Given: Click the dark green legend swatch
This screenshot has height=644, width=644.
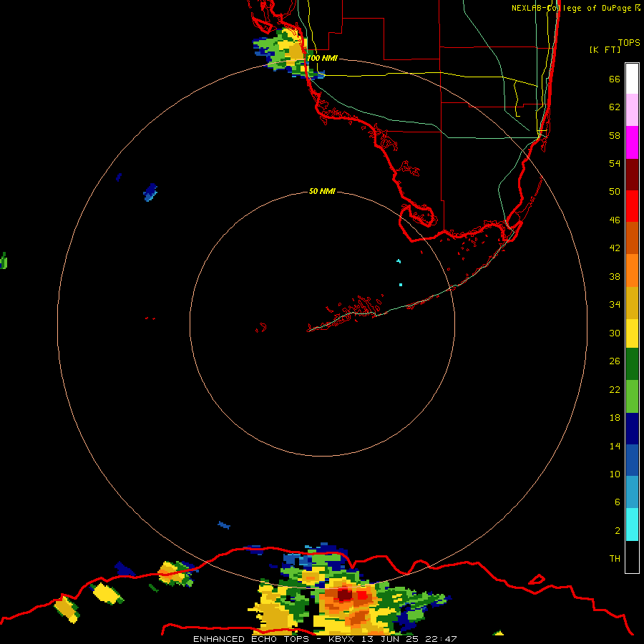Looking at the screenshot, I should click(632, 364).
